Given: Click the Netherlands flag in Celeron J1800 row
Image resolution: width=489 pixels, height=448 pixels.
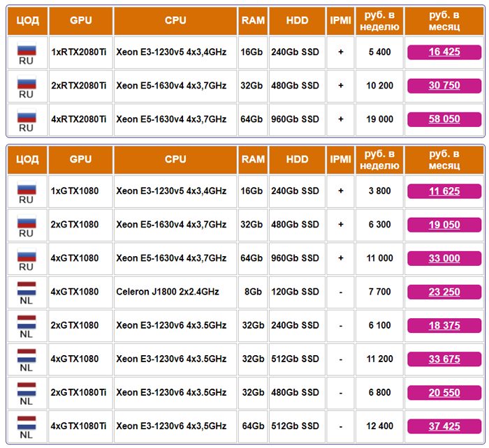Looking at the screenshot, I should 27,288.
